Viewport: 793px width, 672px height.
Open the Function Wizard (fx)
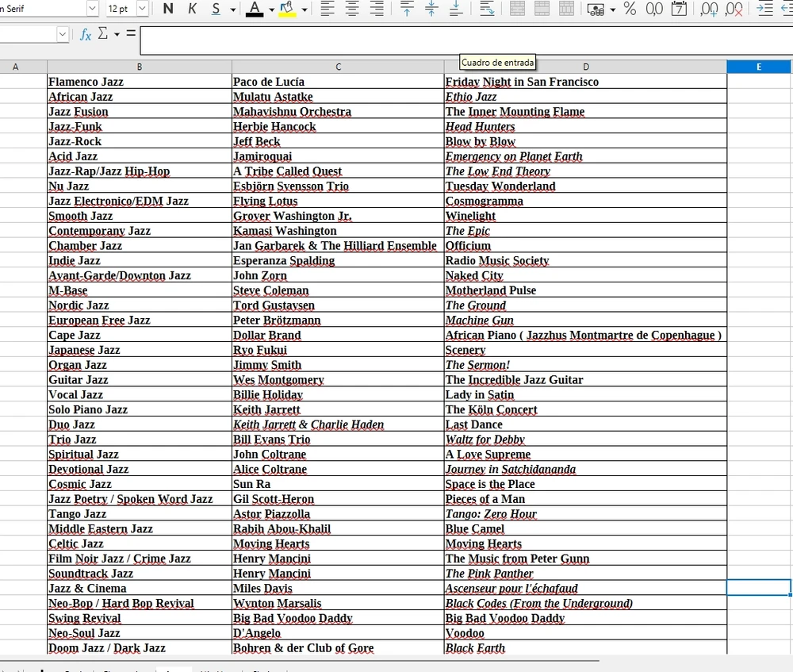point(86,34)
